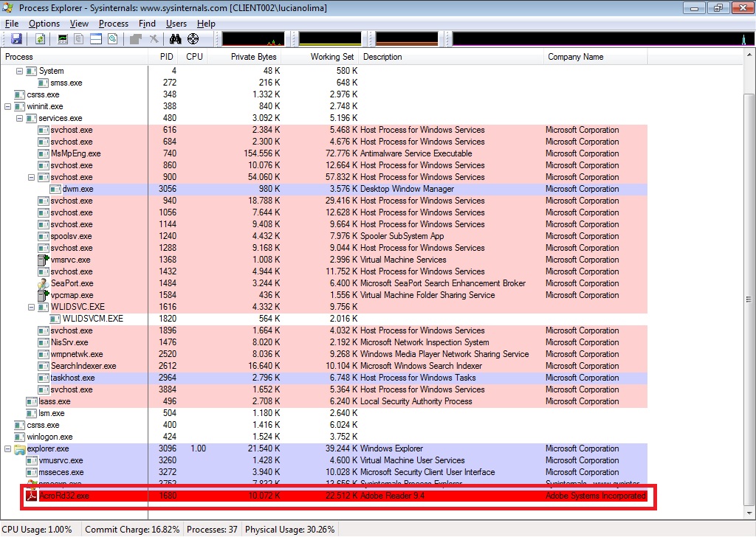
Task: Toggle the Show Process Tree toolbar icon
Action: click(79, 39)
